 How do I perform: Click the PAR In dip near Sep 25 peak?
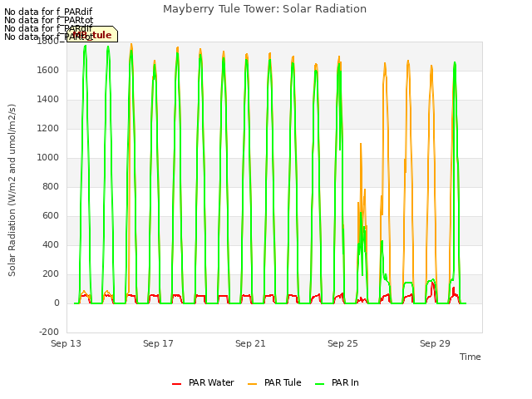[340, 148]
